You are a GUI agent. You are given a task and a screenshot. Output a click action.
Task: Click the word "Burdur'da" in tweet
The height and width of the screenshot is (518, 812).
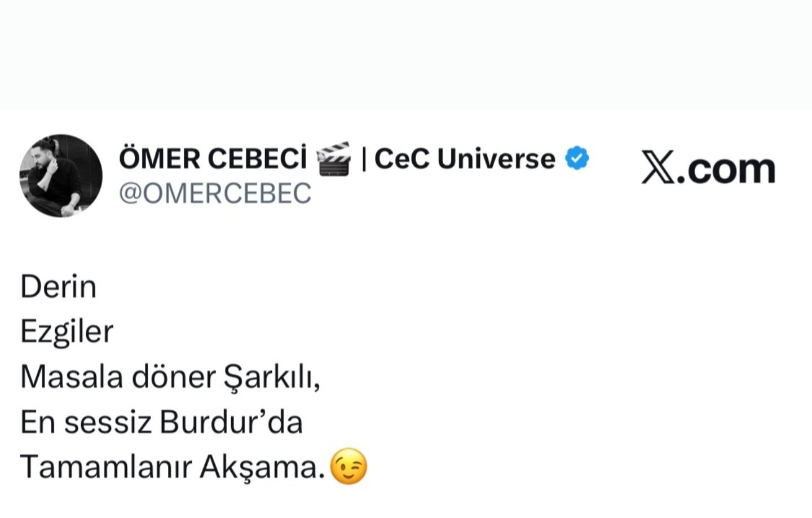tap(231, 422)
